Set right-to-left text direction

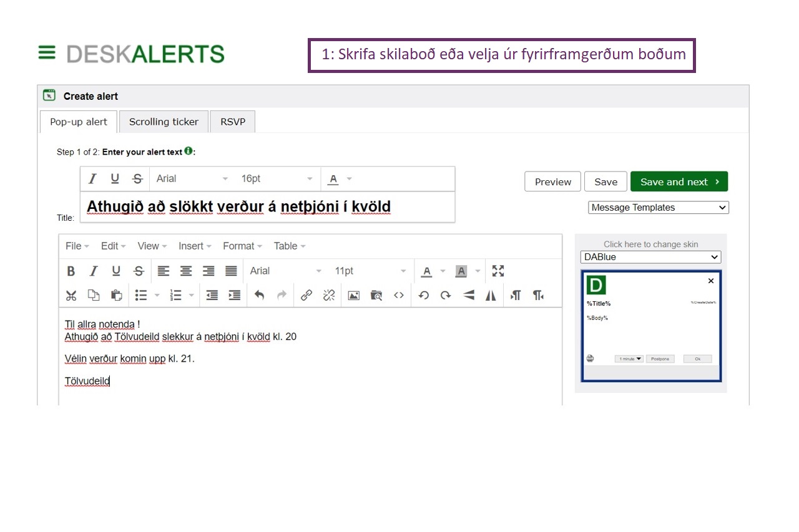pyautogui.click(x=538, y=296)
